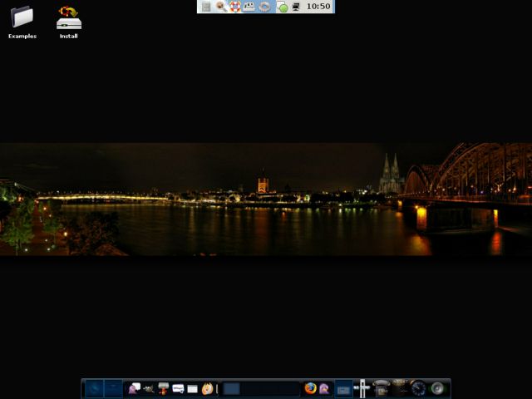532x399 pixels.
Task: Click the 10:50 clock in the top panel
Action: click(318, 7)
